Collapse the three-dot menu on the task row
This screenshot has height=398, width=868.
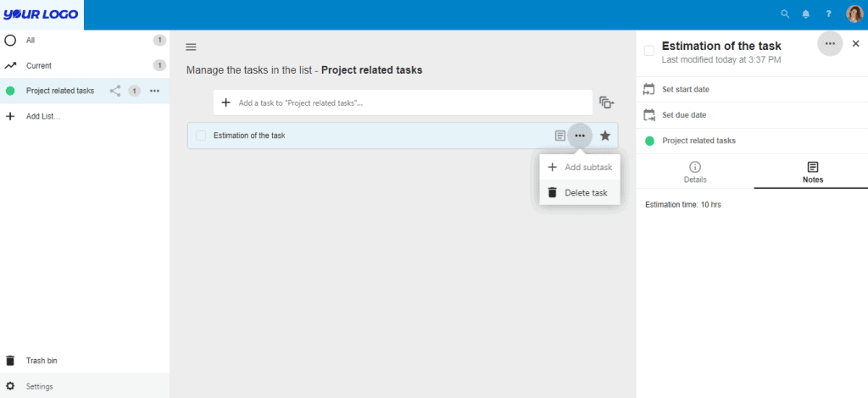[580, 135]
